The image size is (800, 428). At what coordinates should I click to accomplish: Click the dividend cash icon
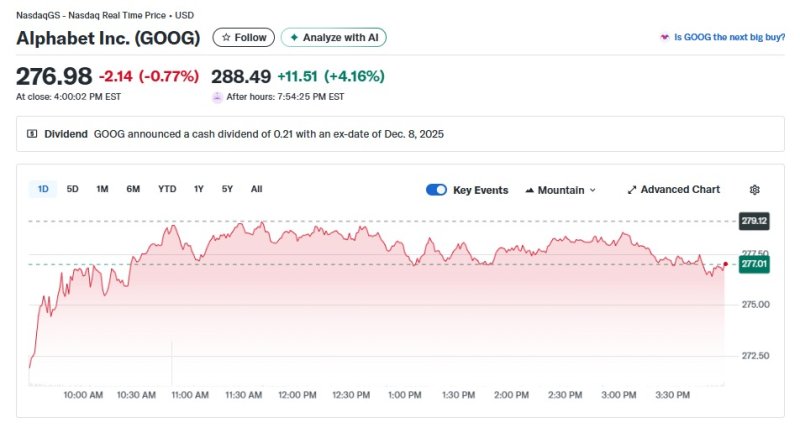[32, 133]
